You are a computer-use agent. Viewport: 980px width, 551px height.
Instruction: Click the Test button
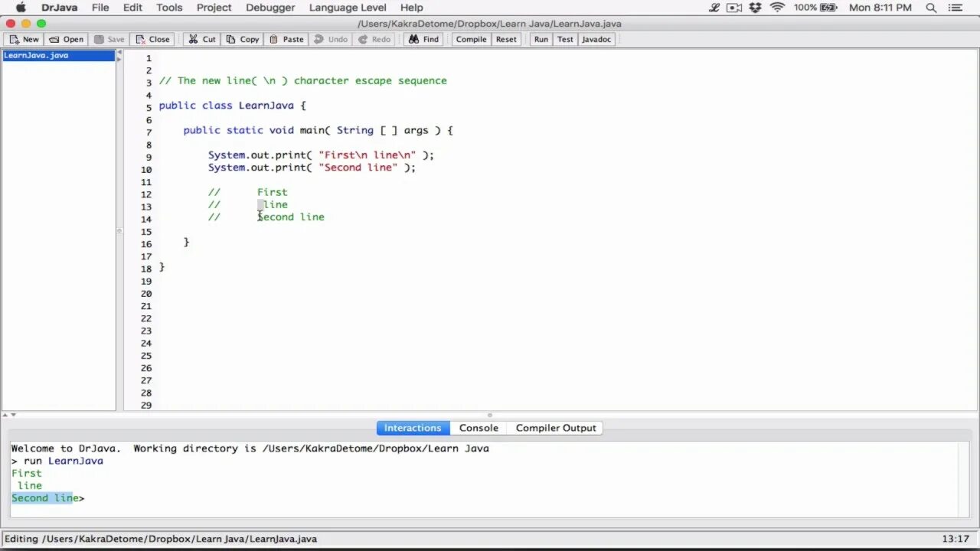click(x=565, y=39)
